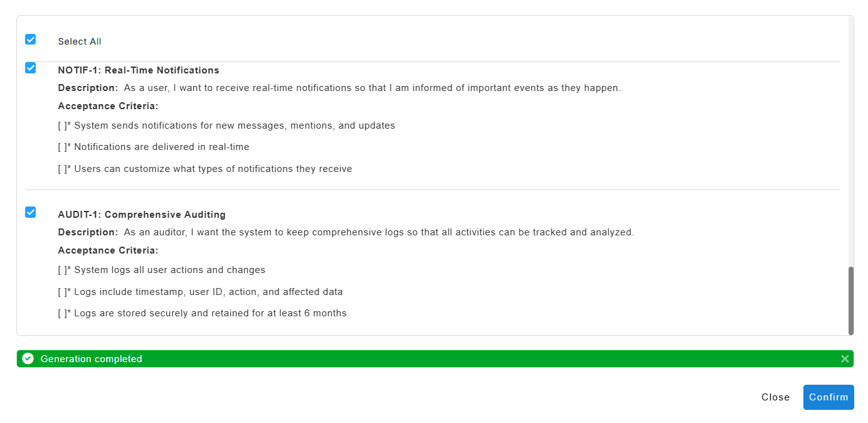Click criterion about 6 months log retention

point(210,313)
